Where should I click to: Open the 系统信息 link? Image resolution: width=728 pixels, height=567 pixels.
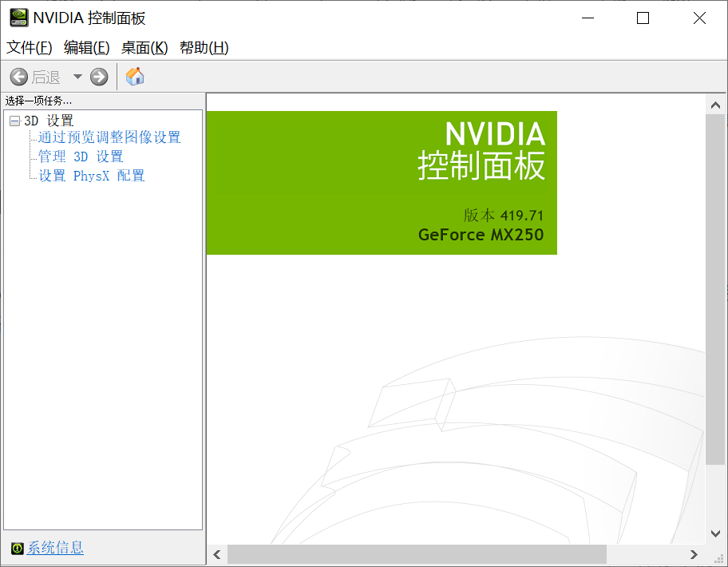pos(55,548)
